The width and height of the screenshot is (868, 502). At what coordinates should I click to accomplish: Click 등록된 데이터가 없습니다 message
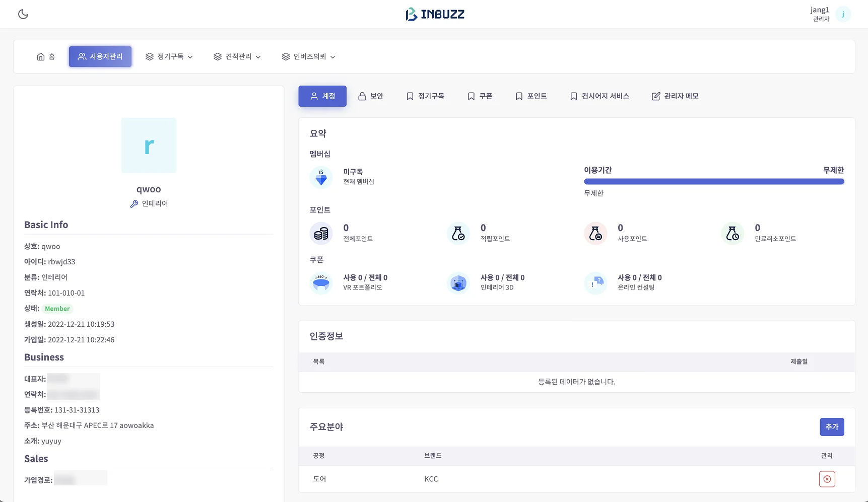tap(577, 382)
